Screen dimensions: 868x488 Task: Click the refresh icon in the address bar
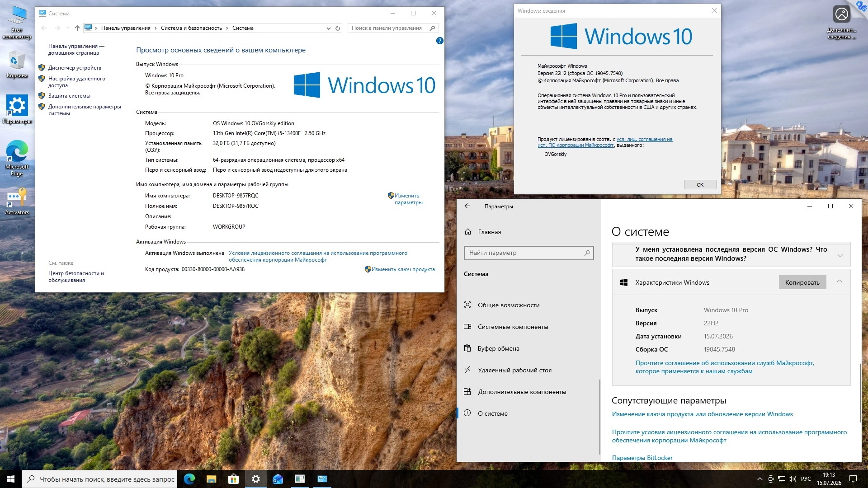(338, 28)
